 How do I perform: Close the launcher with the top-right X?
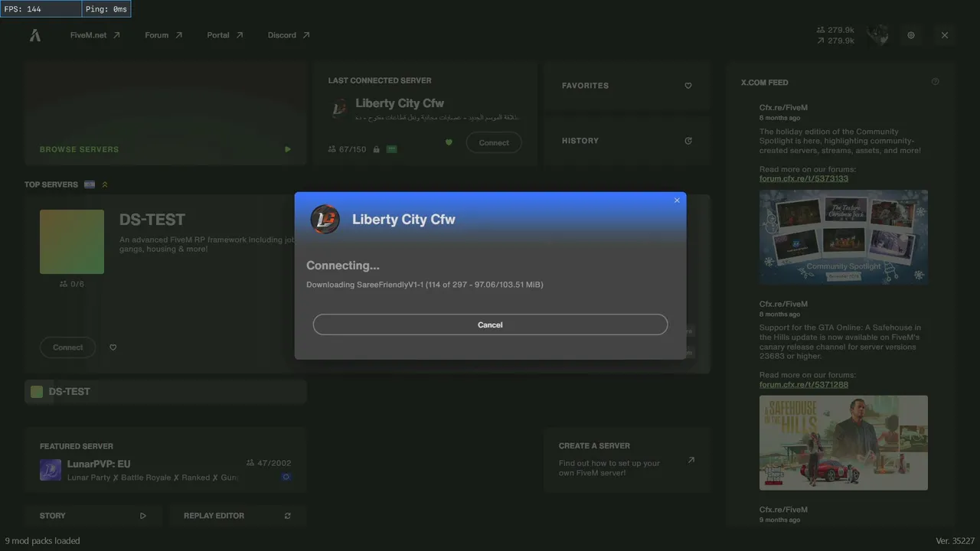tap(945, 35)
